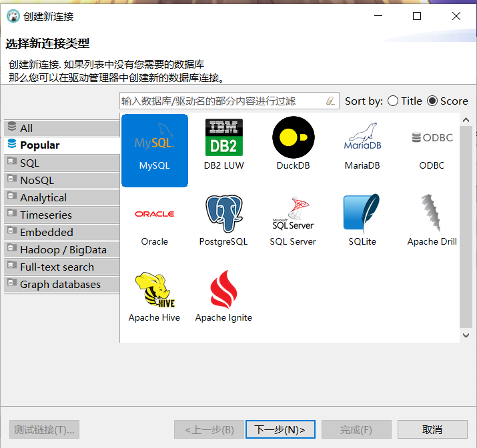Show the Embedded databases category
This screenshot has height=448, width=477.
pyautogui.click(x=62, y=232)
